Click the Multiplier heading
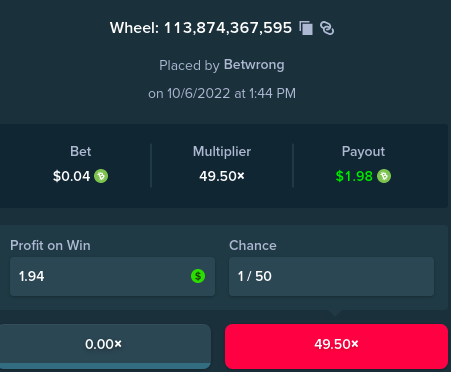 (222, 152)
